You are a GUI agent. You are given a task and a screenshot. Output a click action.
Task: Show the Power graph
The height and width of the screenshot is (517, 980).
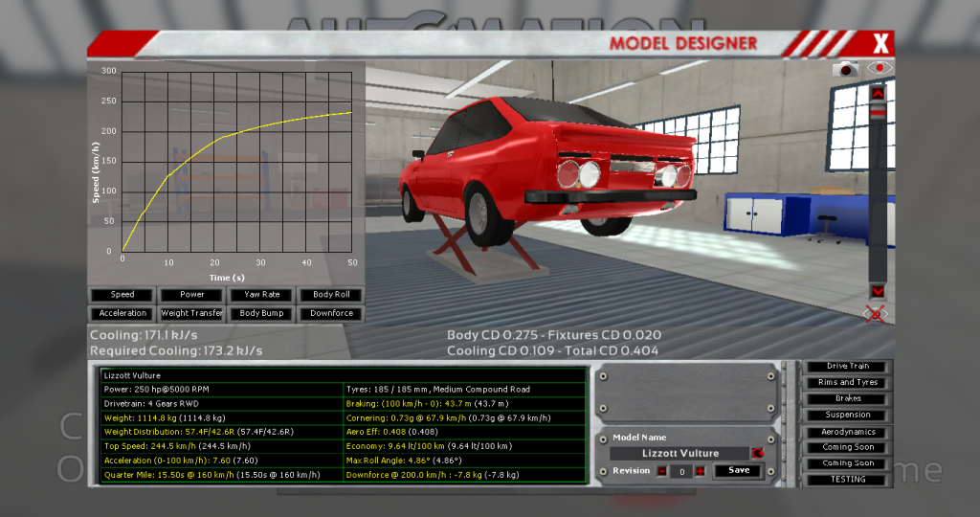click(x=191, y=295)
